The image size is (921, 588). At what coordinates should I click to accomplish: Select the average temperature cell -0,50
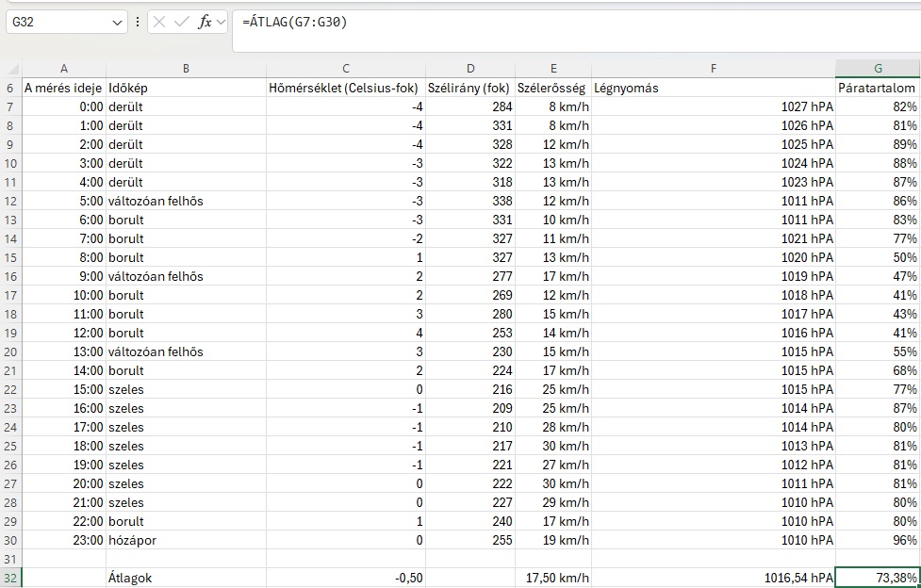point(346,578)
